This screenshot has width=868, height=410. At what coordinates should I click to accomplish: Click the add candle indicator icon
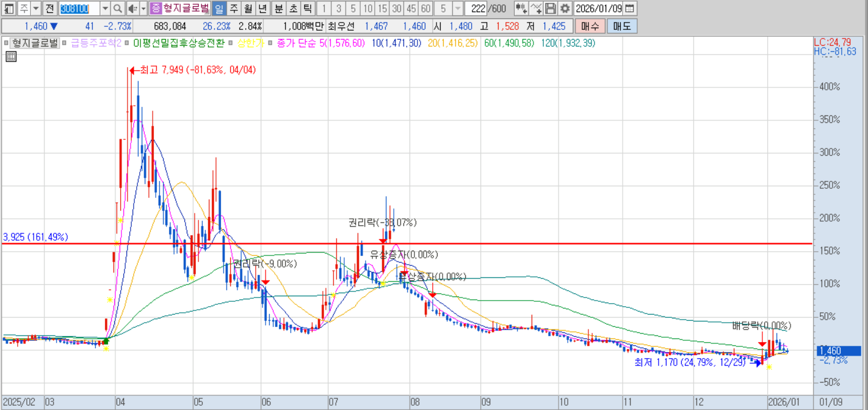coord(521,9)
